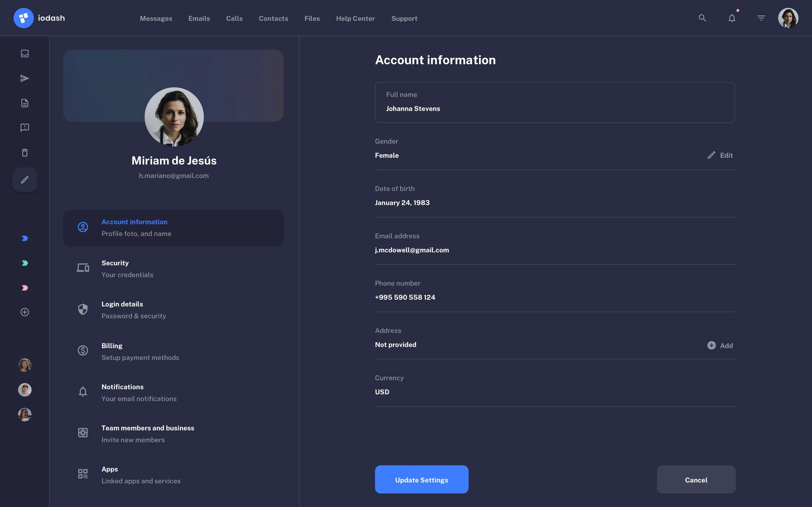Open the search icon in the top bar
The image size is (812, 507).
click(x=702, y=18)
